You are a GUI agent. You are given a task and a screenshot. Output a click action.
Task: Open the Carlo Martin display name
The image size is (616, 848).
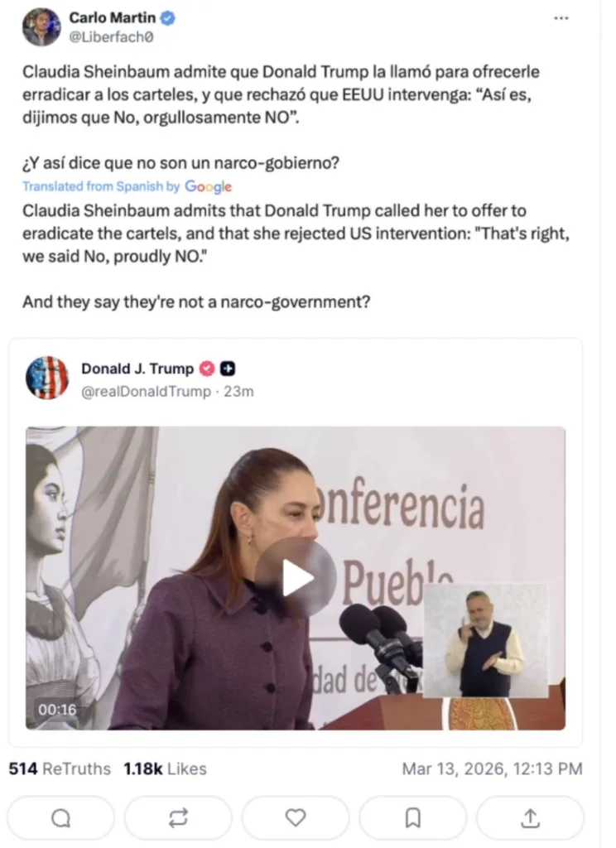pos(112,18)
